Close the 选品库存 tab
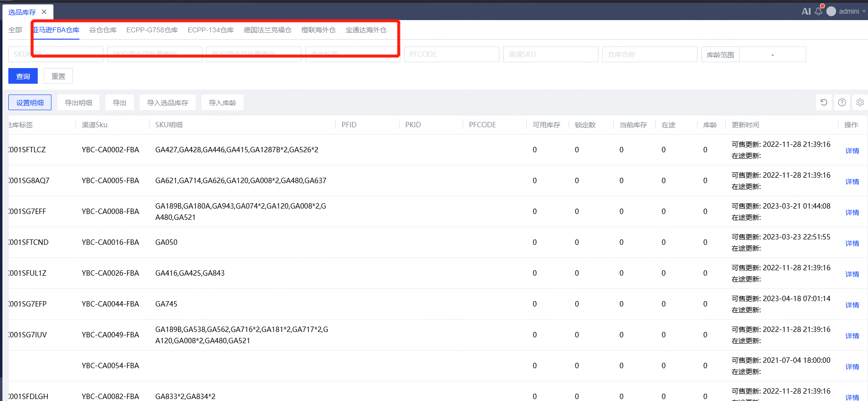 (44, 12)
